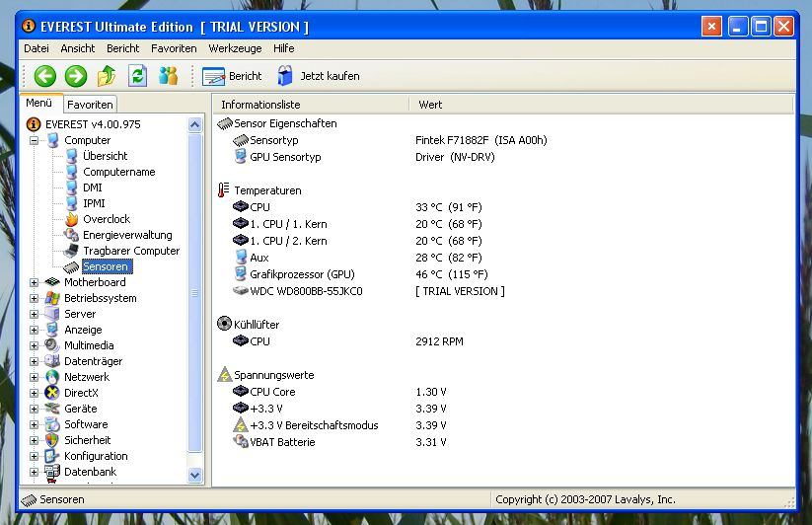Click the Datenbank icon in tree
The image size is (812, 525).
pyautogui.click(x=52, y=472)
